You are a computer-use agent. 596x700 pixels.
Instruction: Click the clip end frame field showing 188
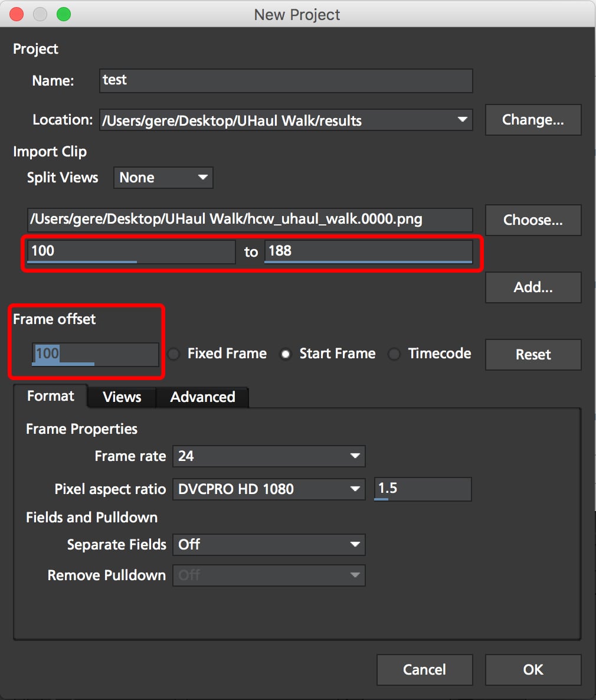tap(368, 251)
